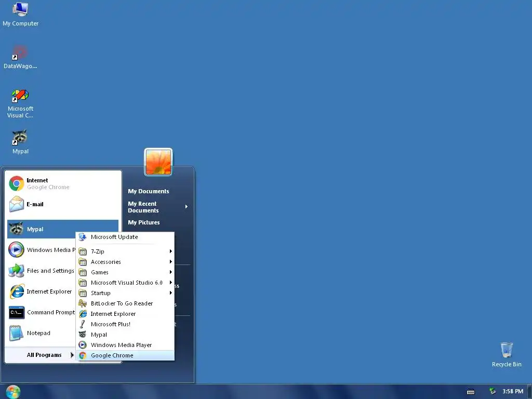This screenshot has width=532, height=399.
Task: Open Windows Media Player in left pane
Action: [x=42, y=250]
